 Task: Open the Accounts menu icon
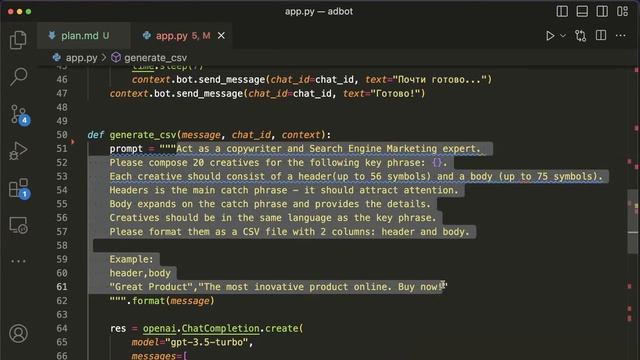click(x=18, y=333)
